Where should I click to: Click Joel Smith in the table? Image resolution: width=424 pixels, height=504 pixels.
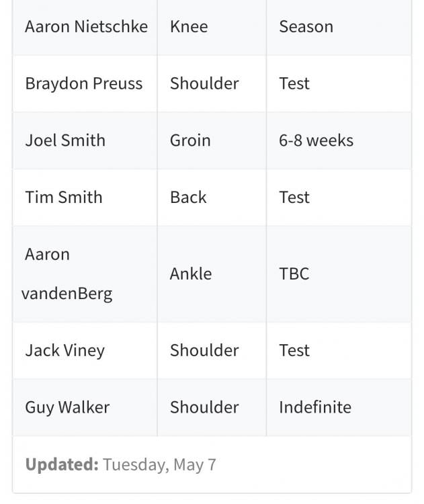pyautogui.click(x=65, y=140)
